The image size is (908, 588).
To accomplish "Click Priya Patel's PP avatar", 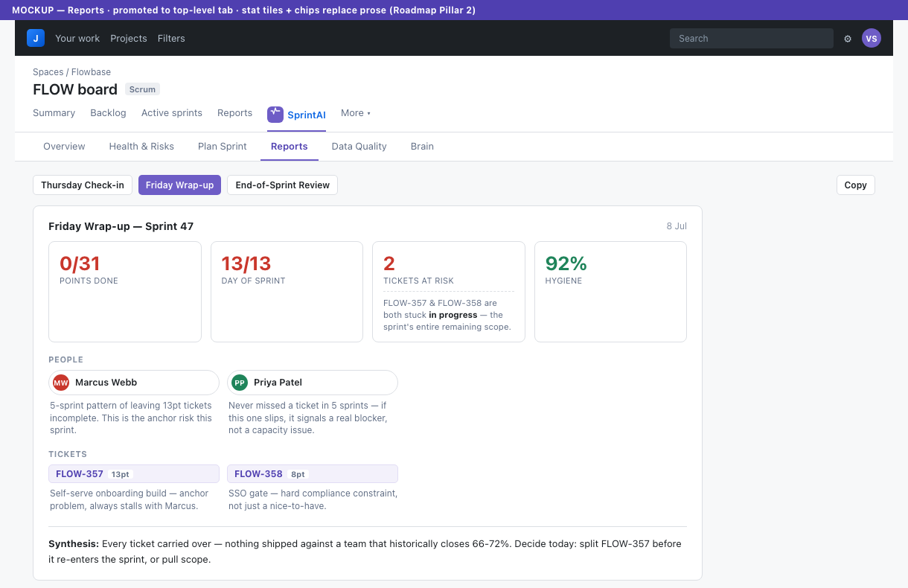I will [240, 383].
